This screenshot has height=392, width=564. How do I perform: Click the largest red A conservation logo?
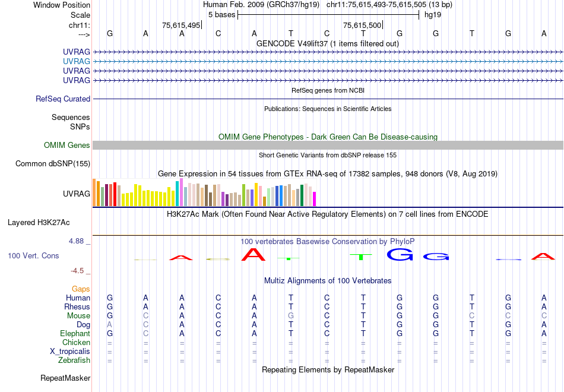[254, 254]
